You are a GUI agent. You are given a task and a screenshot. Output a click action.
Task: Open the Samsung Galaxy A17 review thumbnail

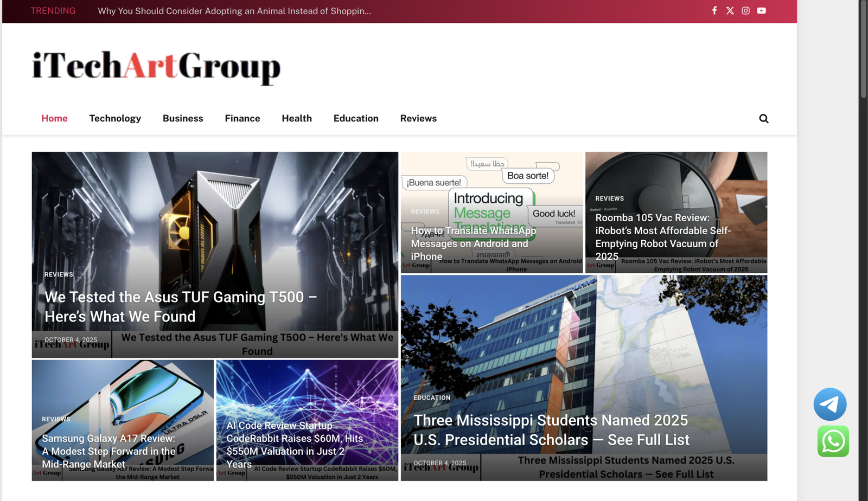pos(123,390)
